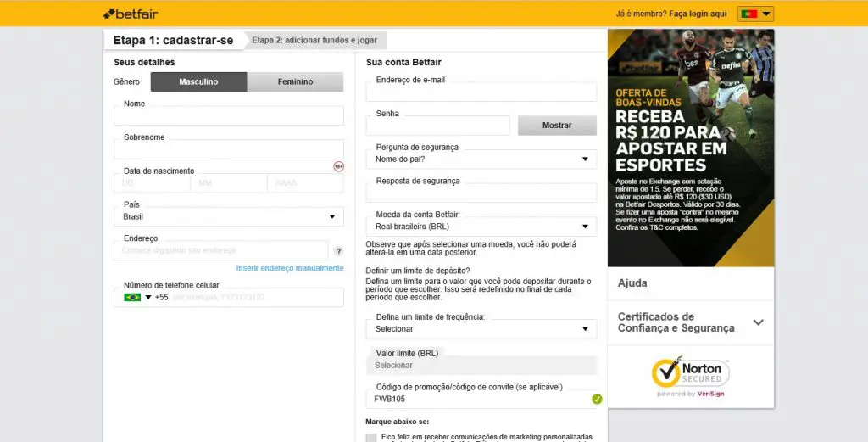Choose Feminino gender option
This screenshot has height=442, width=868.
point(295,82)
